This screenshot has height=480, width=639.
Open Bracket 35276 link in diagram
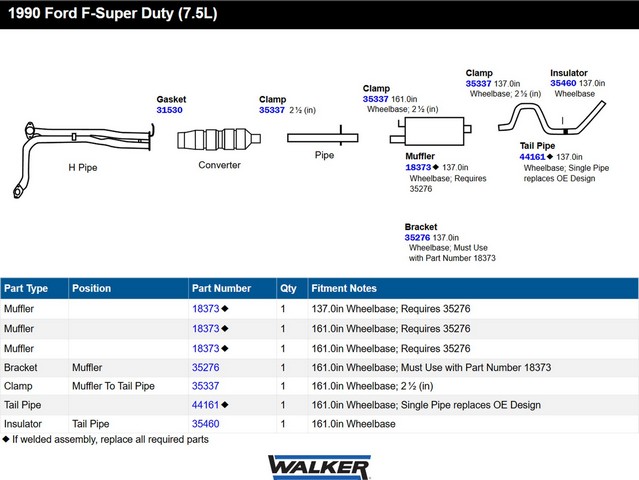[417, 238]
